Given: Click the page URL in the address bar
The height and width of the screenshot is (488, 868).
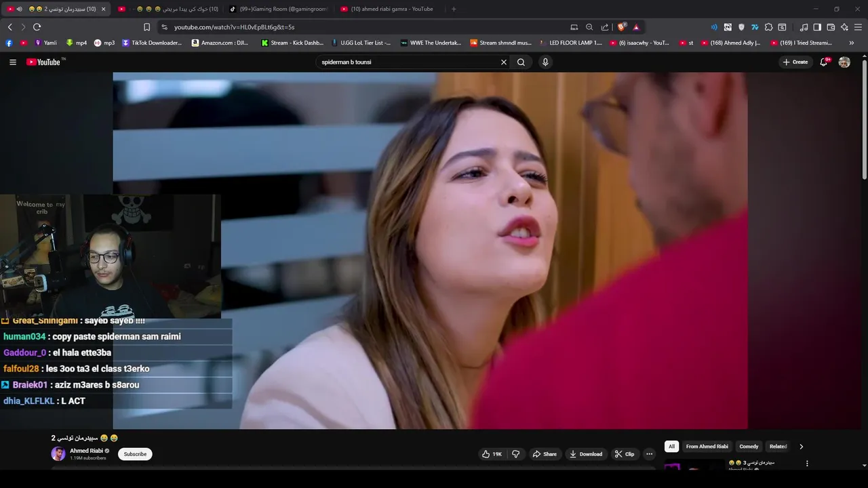Looking at the screenshot, I should [x=234, y=27].
